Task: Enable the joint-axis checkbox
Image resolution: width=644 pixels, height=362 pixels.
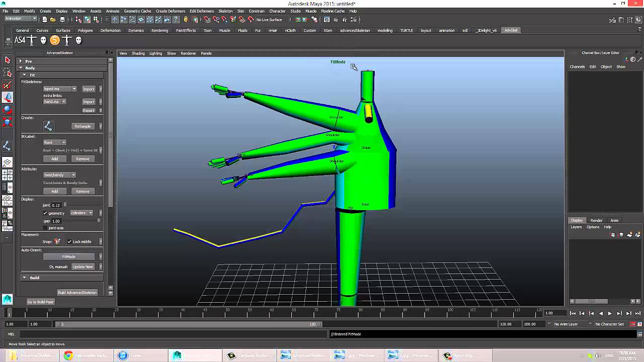Action: (x=45, y=228)
